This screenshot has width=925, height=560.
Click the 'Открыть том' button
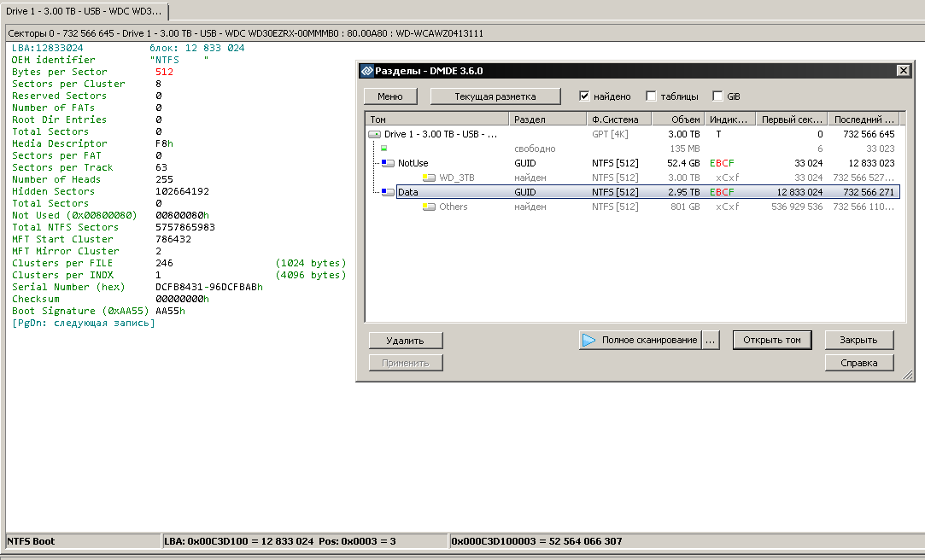tap(771, 340)
